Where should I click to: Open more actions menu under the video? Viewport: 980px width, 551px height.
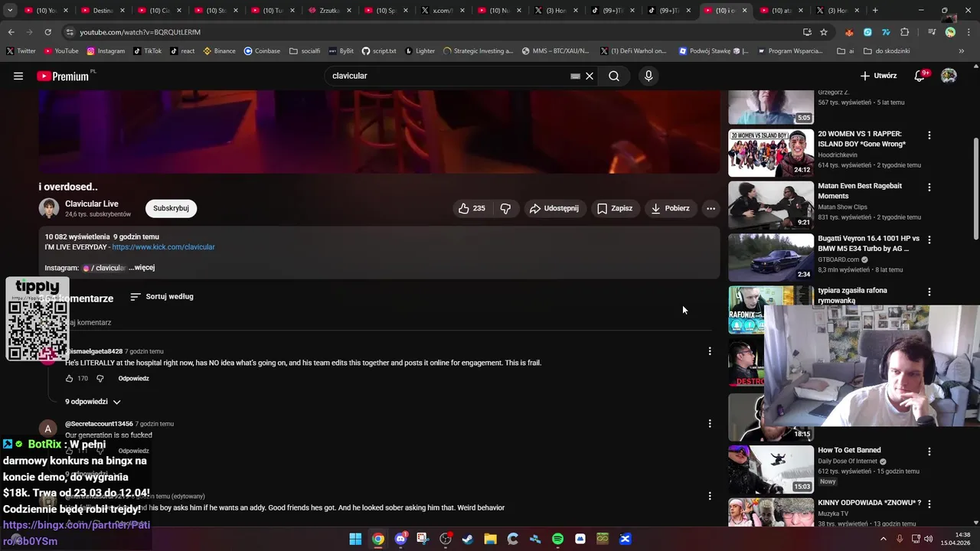710,208
